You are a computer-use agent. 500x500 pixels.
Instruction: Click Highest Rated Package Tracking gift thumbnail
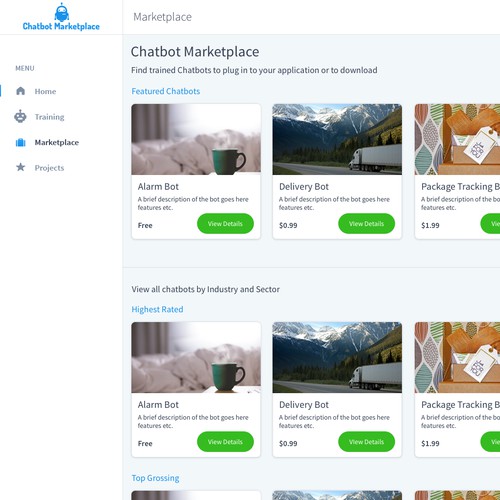click(457, 357)
